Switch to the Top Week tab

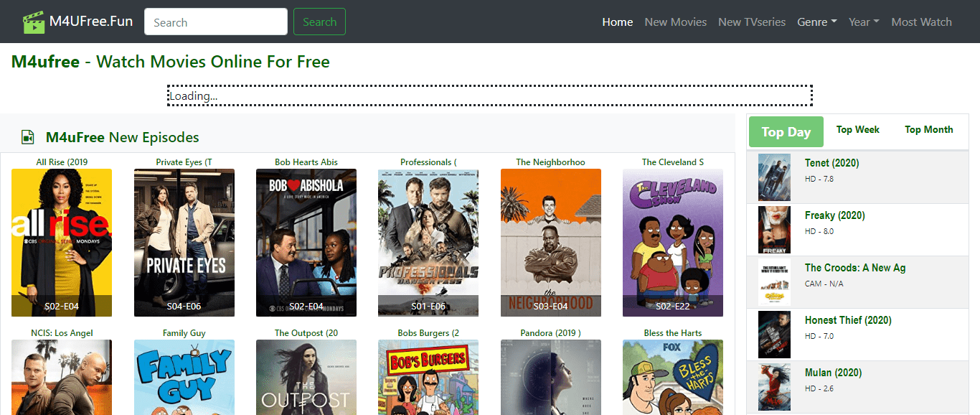858,129
